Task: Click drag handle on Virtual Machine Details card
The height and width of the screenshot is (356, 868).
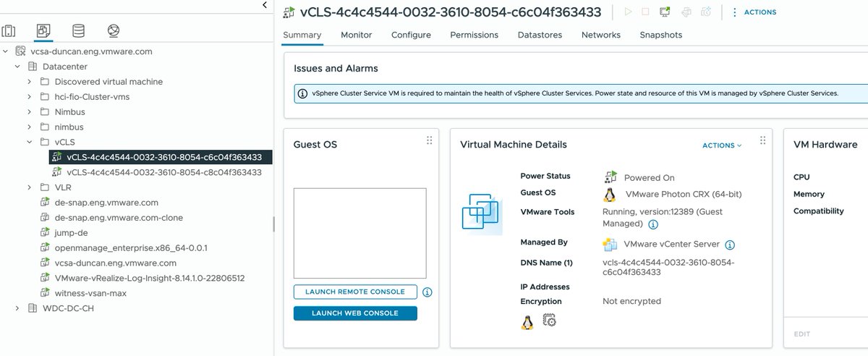Action: click(762, 140)
